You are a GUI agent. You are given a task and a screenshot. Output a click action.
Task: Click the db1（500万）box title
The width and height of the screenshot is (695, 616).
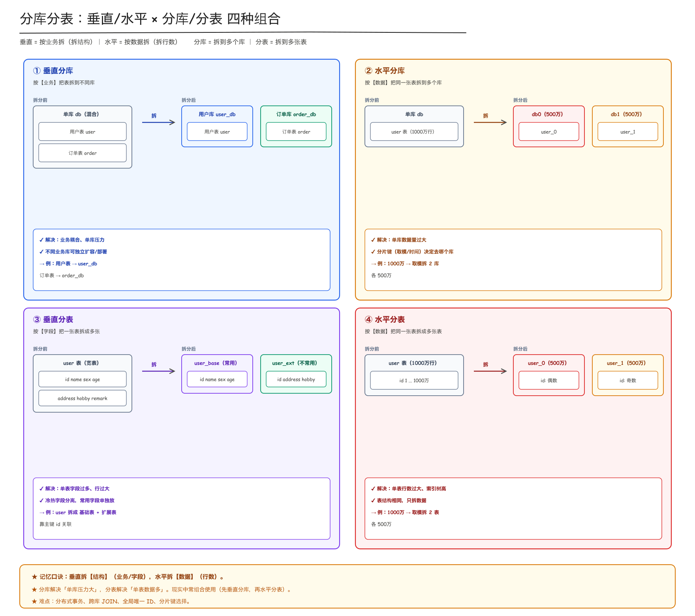pos(628,114)
